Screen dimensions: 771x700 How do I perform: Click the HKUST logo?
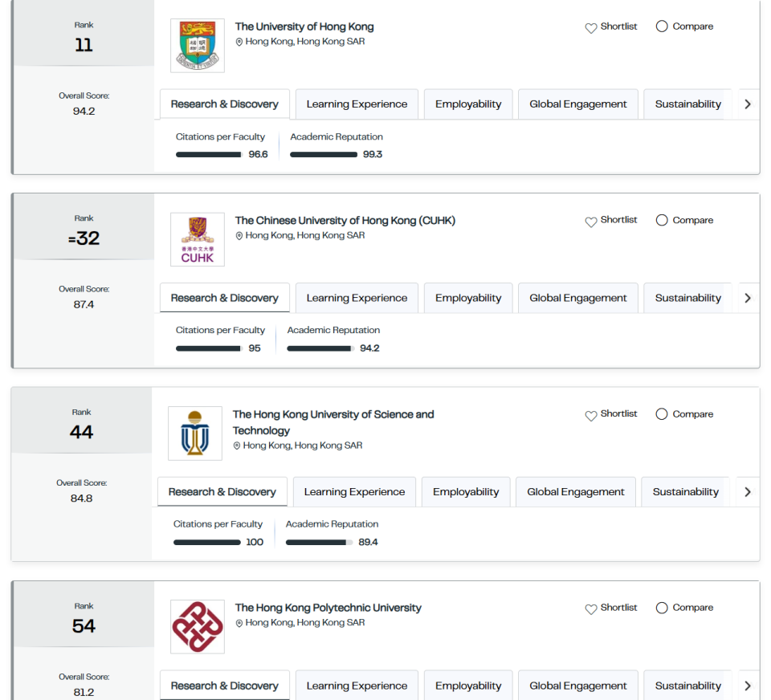tap(194, 433)
